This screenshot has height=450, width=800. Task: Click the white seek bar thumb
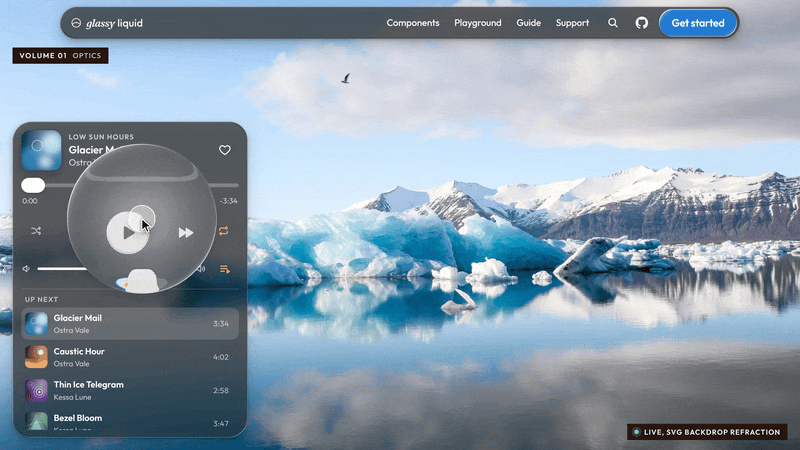click(x=33, y=185)
